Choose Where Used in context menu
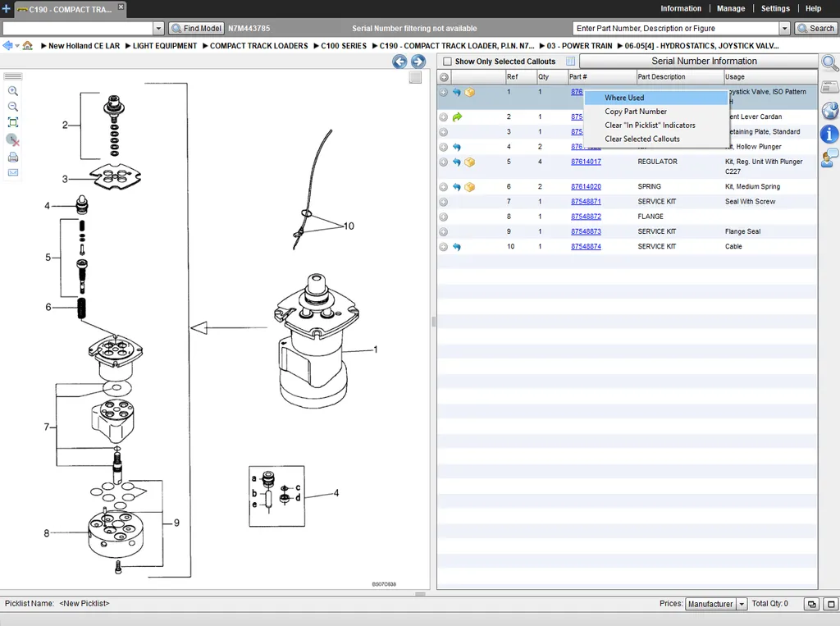This screenshot has height=626, width=840. (656, 98)
